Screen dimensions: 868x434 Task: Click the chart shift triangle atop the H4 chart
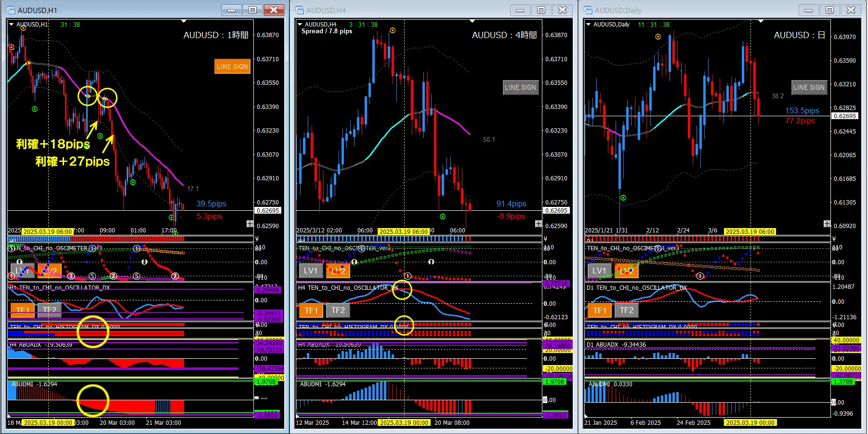[472, 21]
